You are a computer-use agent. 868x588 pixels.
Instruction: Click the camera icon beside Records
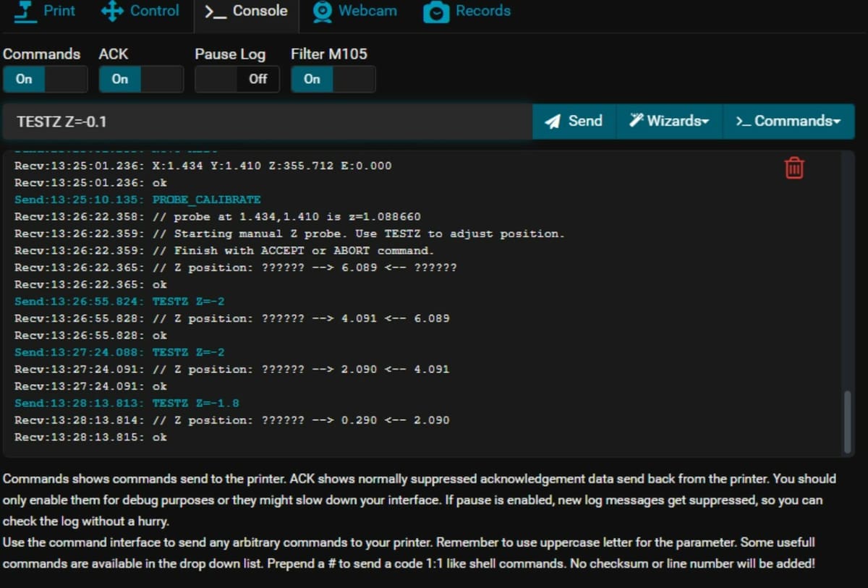point(435,12)
